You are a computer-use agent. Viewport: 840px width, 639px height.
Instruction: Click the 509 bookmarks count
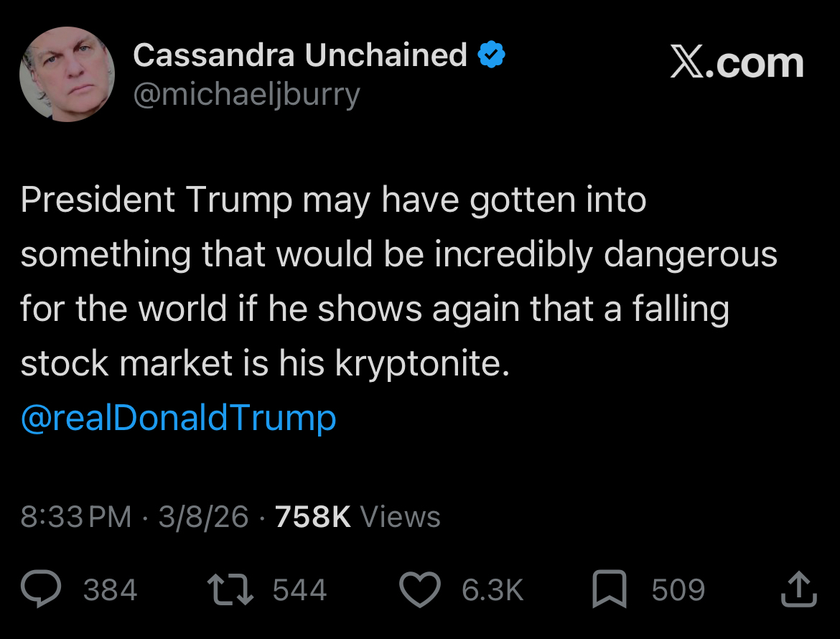coord(678,589)
